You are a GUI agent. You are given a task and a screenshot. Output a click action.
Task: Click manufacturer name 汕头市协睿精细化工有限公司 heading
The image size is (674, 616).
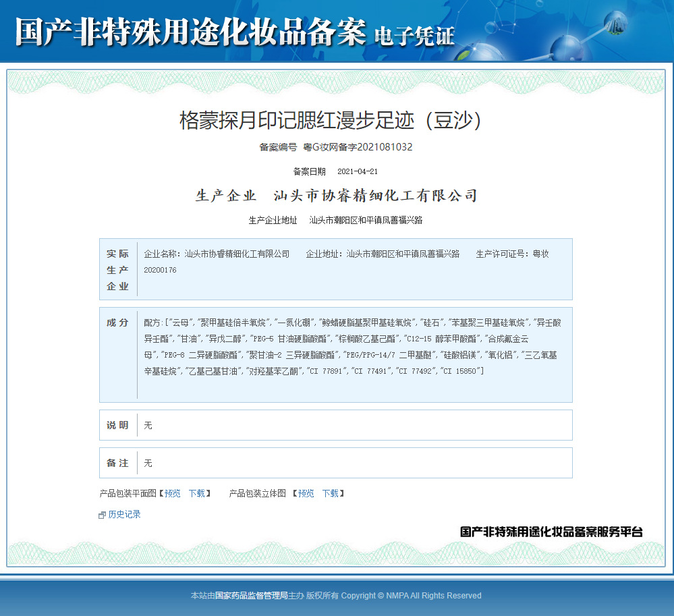(x=375, y=196)
